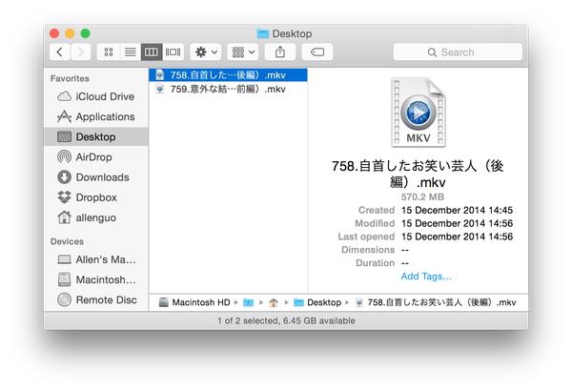Open Downloads in the sidebar
The image size is (572, 392).
pos(95,177)
